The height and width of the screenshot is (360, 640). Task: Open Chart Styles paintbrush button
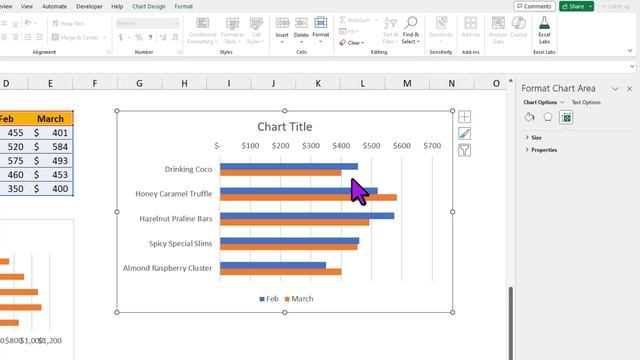[x=464, y=133]
